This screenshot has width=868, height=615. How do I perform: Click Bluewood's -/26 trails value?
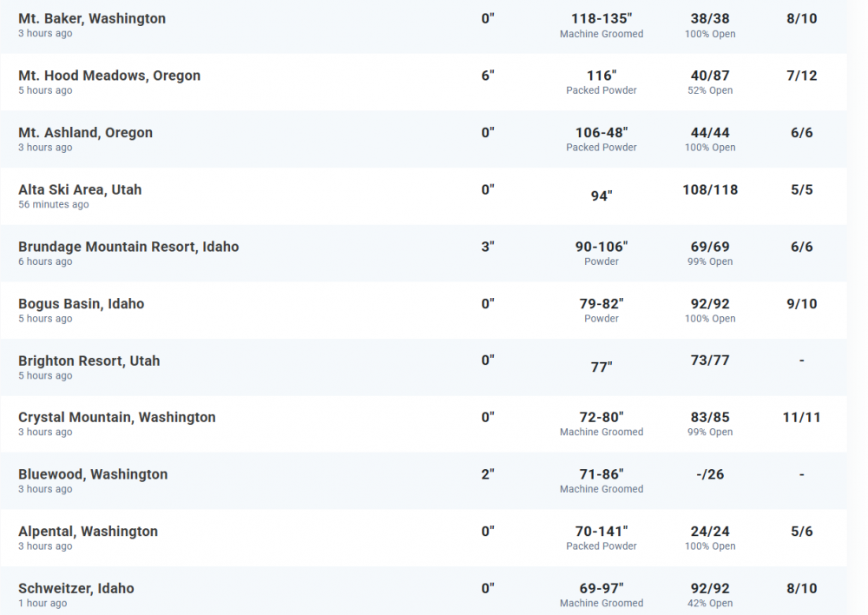[710, 474]
